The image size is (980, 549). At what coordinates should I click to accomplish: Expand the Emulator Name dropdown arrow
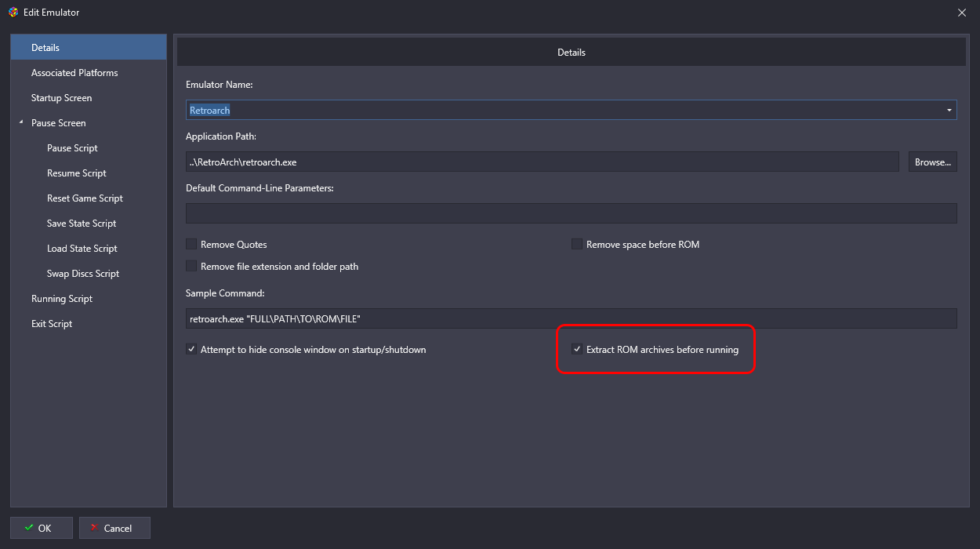tap(949, 110)
